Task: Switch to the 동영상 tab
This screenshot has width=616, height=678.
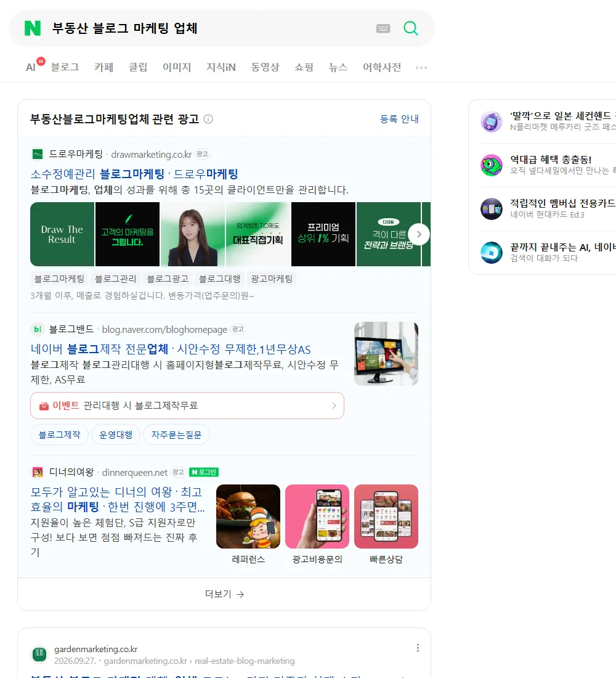Action: pyautogui.click(x=265, y=67)
